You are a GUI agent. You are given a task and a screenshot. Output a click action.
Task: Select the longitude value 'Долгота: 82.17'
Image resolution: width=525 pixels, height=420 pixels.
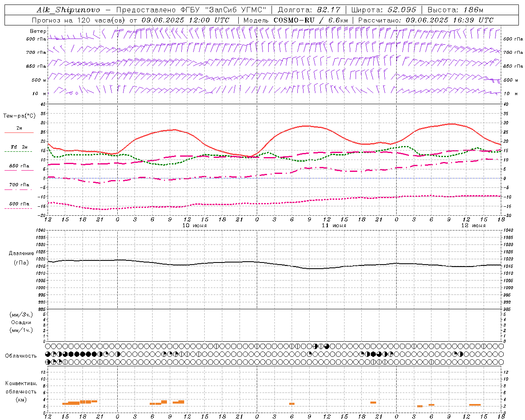(309, 10)
